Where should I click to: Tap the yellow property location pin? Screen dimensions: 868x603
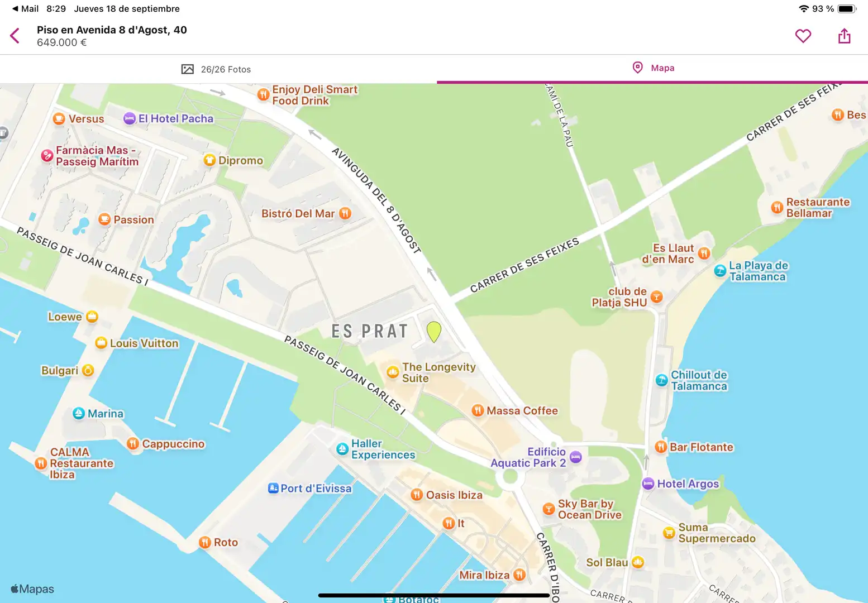434,332
